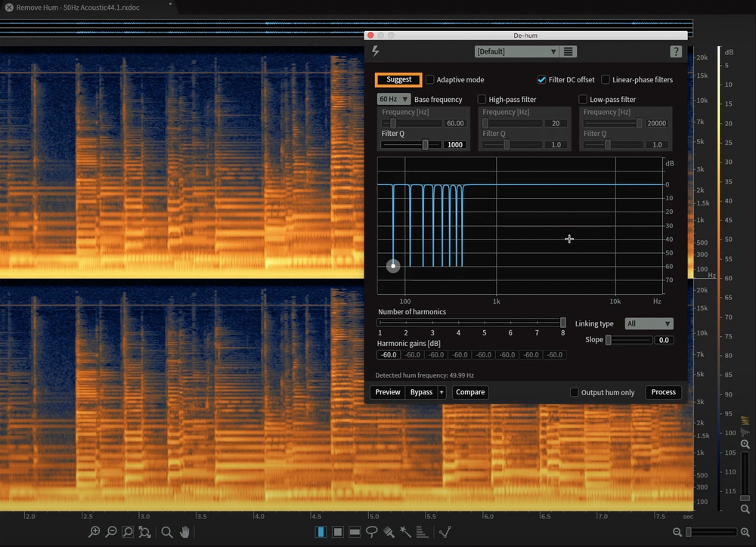Click the Low-pass Filter Q slider handle

608,144
